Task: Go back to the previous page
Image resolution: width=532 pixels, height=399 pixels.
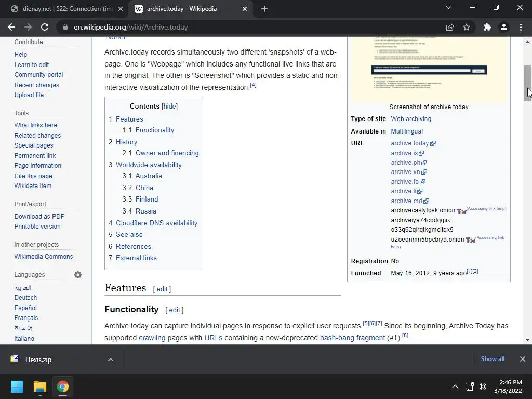Action: coord(11,27)
